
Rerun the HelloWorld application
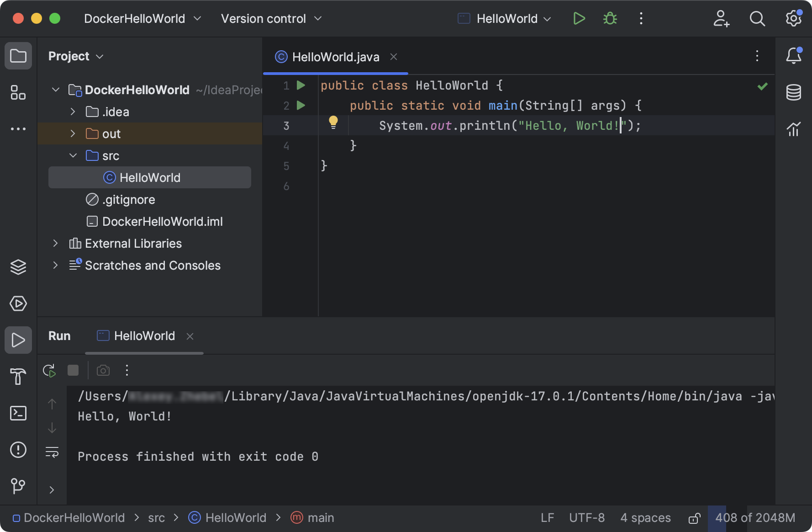click(x=50, y=370)
